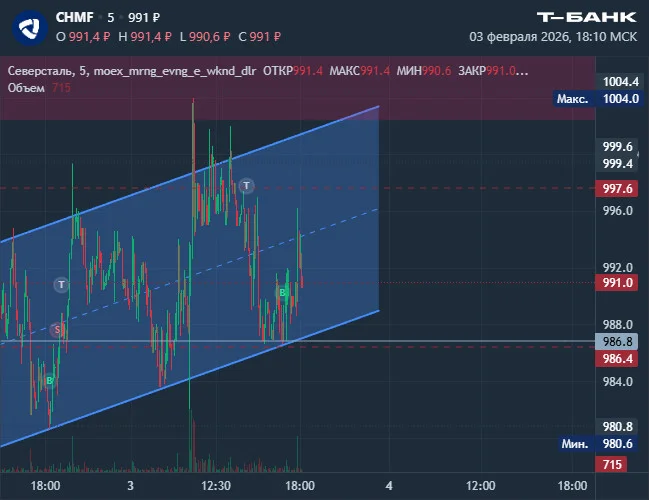Click the 992.0 price axis label
The height and width of the screenshot is (500, 649).
tap(618, 267)
